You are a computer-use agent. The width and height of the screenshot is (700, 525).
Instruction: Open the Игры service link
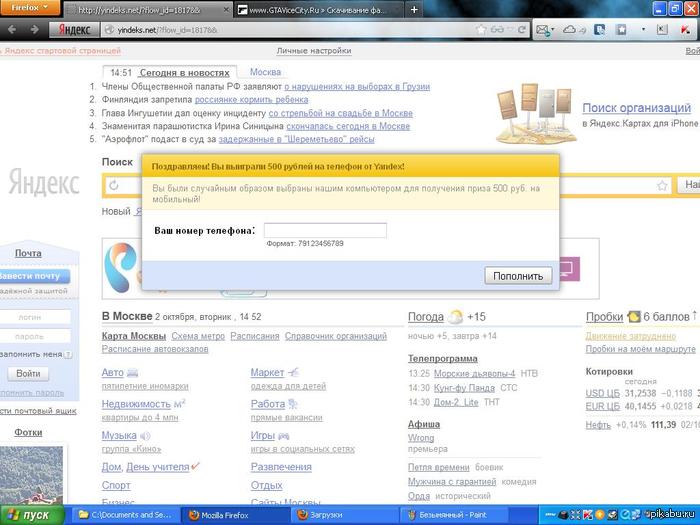pyautogui.click(x=262, y=435)
